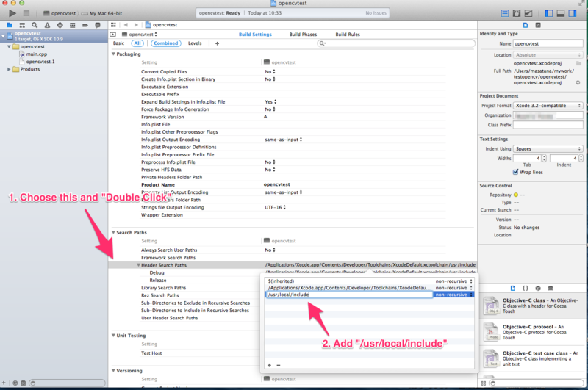Show the Quick Help inspector tab
Image resolution: width=588 pixels, height=390 pixels.
click(538, 25)
